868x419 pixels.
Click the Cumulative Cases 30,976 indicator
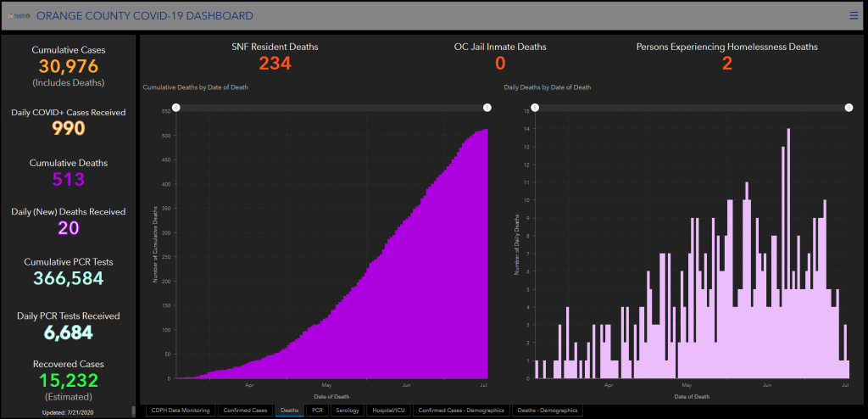(x=68, y=66)
